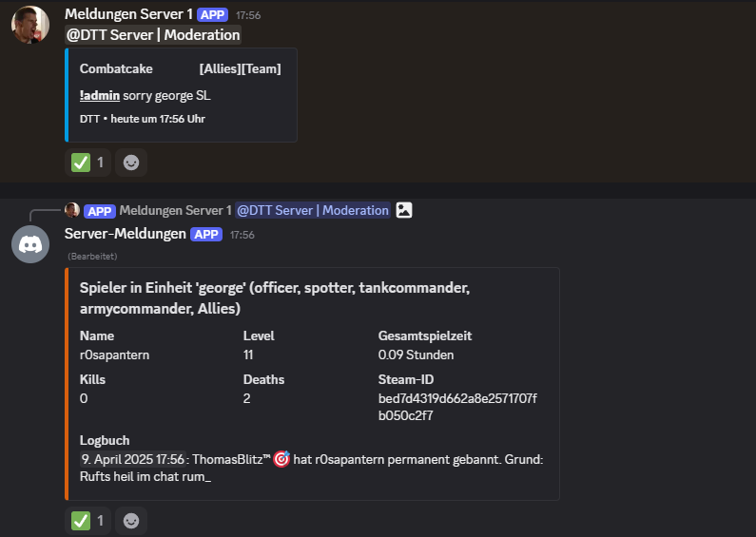
Task: Click the Meldungen Server 1 profile avatar
Action: click(x=30, y=25)
